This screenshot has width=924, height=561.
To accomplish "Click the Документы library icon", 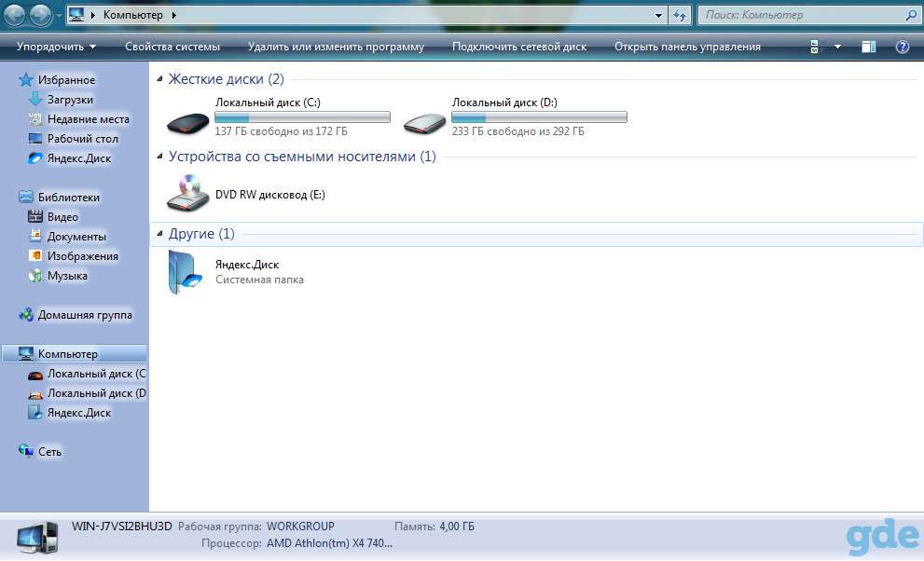I will click(x=35, y=236).
